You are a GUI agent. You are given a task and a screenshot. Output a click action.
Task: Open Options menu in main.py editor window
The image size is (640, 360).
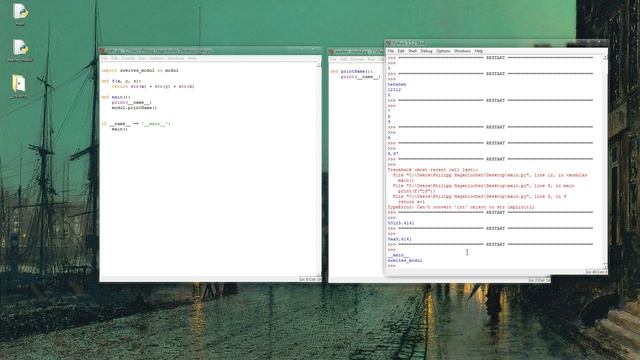coord(156,58)
